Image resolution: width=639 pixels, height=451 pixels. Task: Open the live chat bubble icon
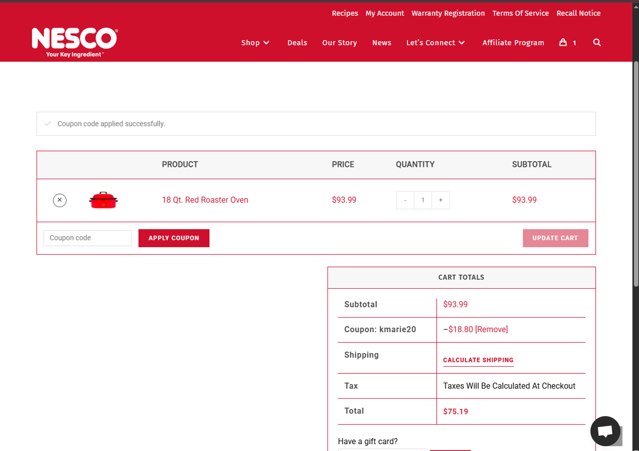pyautogui.click(x=605, y=431)
